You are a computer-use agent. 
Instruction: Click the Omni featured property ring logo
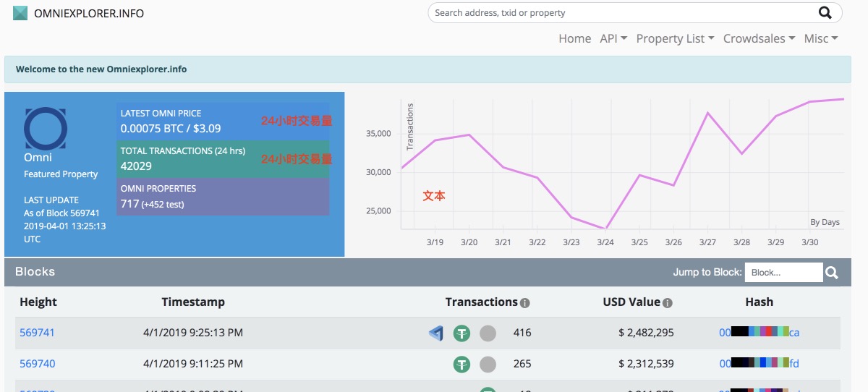(46, 128)
